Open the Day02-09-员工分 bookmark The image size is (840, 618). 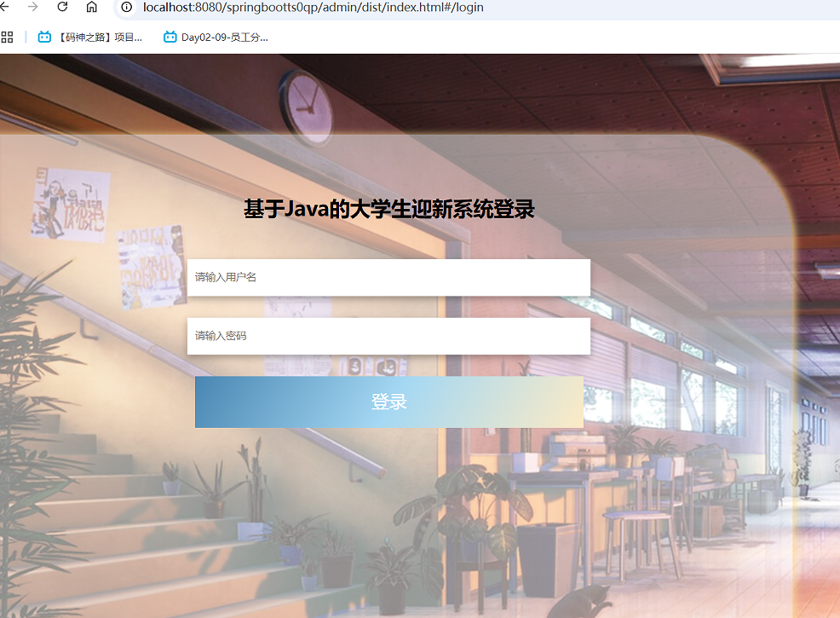point(216,37)
